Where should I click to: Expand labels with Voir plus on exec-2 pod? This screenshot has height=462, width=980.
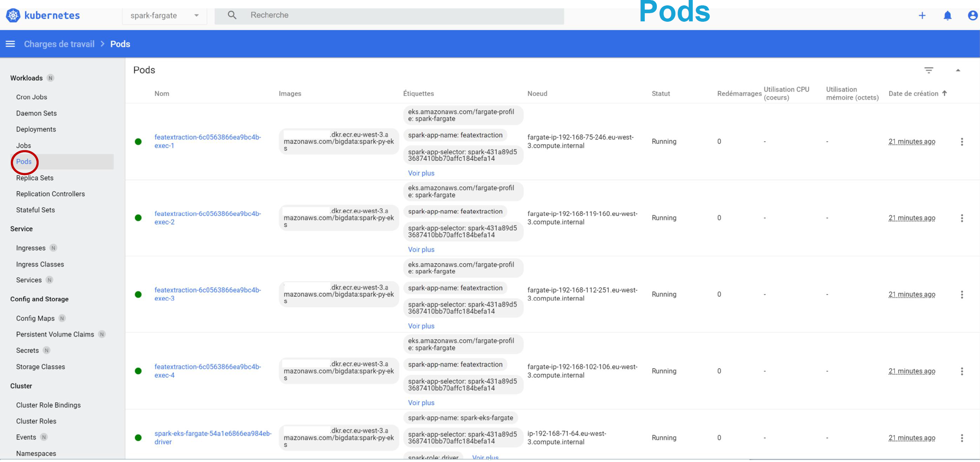pos(421,249)
